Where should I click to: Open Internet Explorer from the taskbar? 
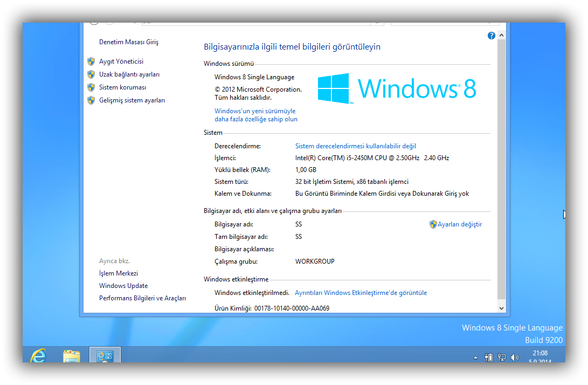(38, 355)
